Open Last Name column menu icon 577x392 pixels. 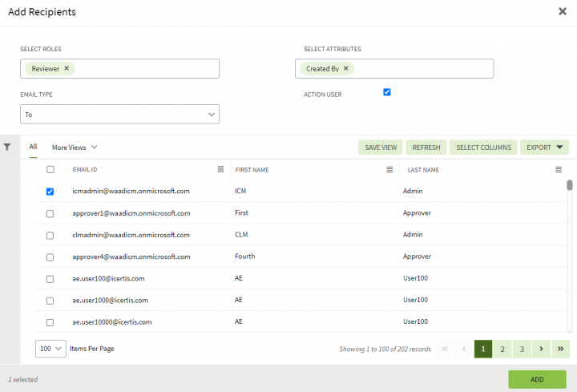coord(559,170)
